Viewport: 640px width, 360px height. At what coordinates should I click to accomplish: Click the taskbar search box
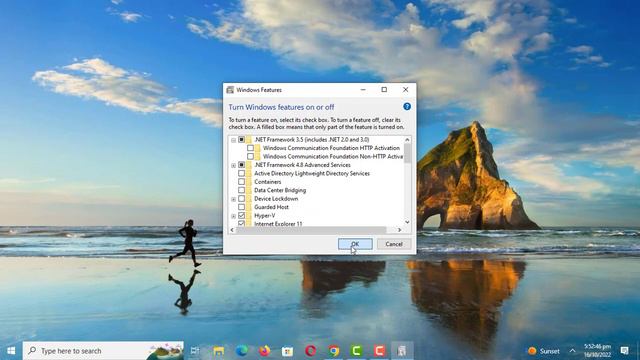pyautogui.click(x=103, y=351)
